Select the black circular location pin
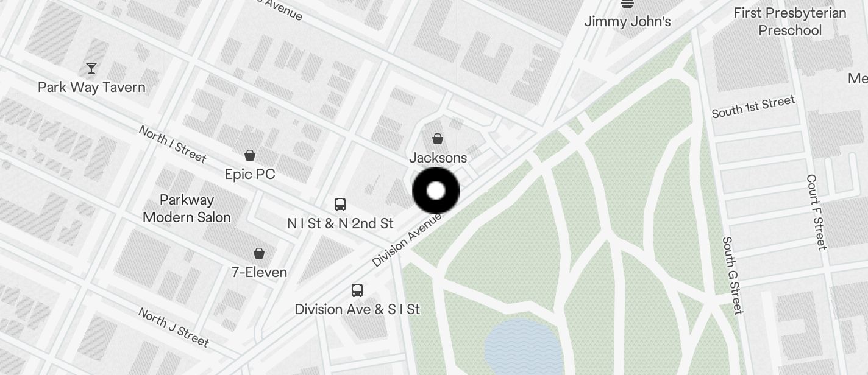This screenshot has width=868, height=375. pos(436,191)
